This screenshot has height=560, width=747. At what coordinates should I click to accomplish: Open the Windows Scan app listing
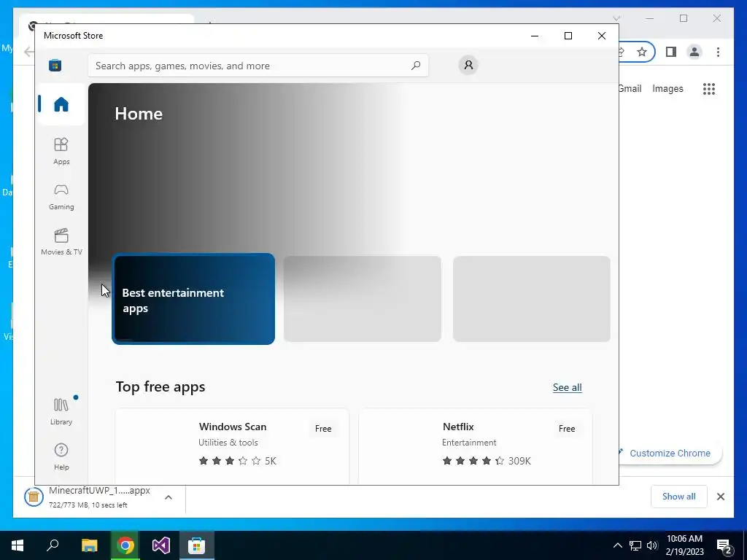(232, 446)
